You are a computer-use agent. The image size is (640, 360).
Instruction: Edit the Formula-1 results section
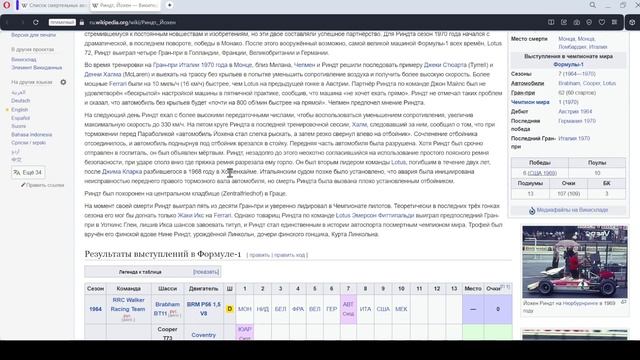(259, 255)
